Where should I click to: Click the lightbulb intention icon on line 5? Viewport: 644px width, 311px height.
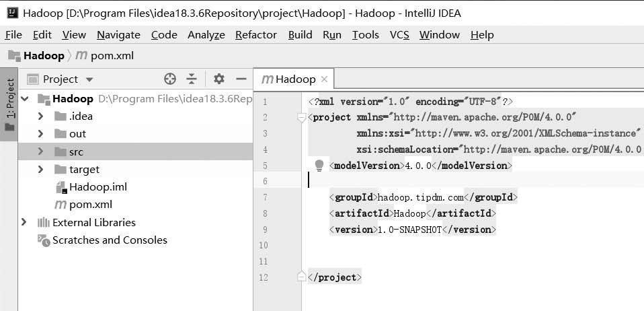(x=319, y=166)
